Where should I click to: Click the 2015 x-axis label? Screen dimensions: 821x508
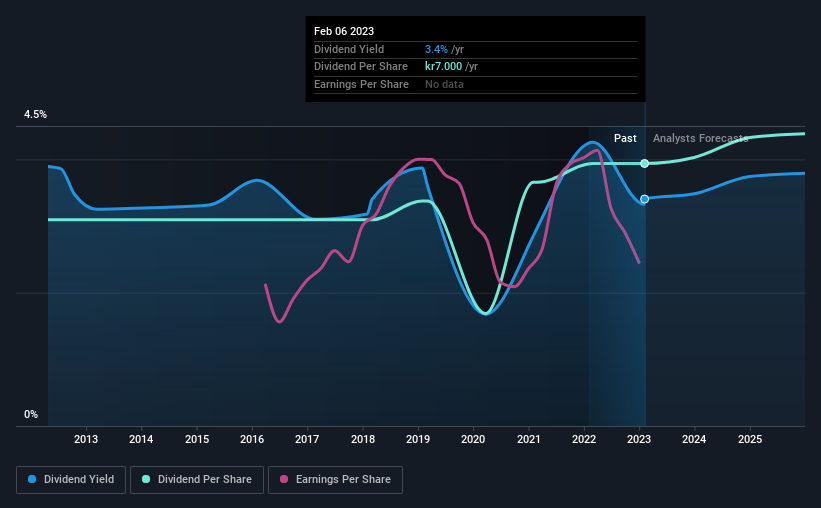(x=197, y=439)
